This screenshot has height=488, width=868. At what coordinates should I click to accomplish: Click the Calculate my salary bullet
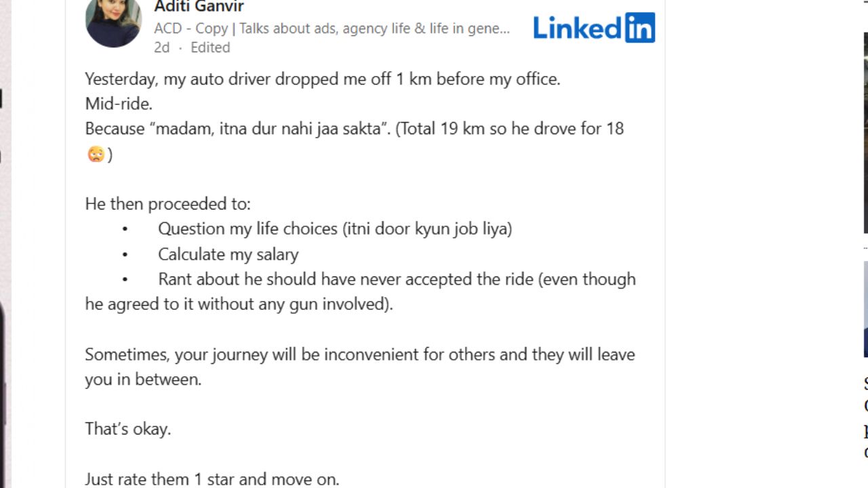[x=228, y=254]
